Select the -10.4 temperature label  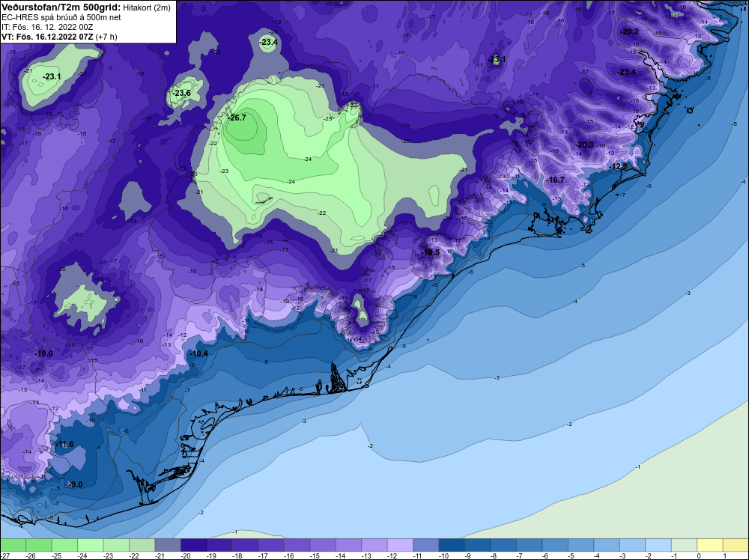pos(198,354)
